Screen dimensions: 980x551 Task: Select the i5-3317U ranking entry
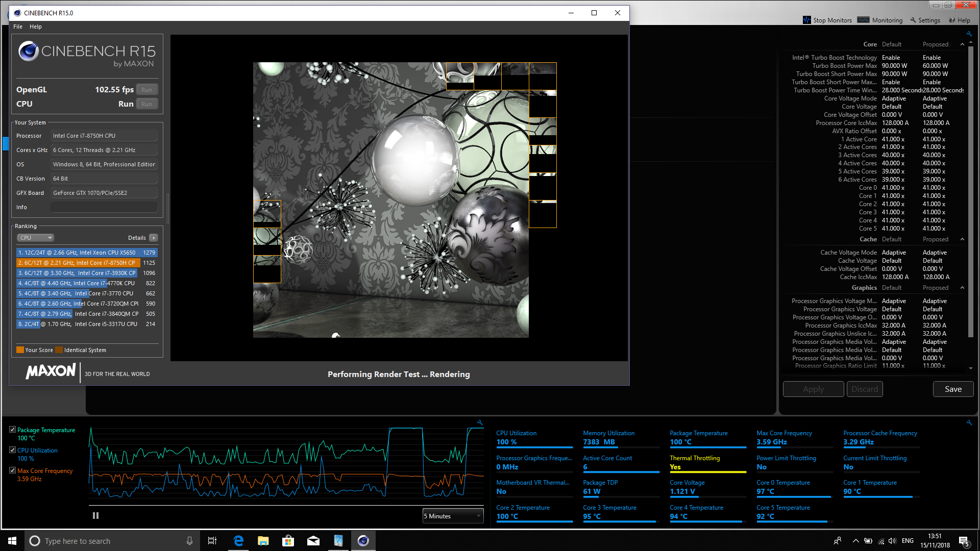[87, 324]
